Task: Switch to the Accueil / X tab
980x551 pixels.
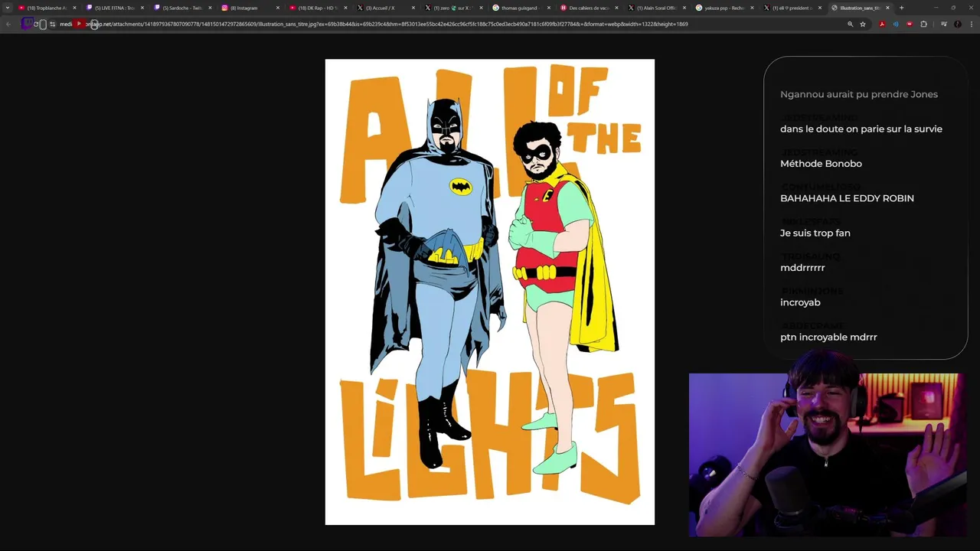Action: 384,8
